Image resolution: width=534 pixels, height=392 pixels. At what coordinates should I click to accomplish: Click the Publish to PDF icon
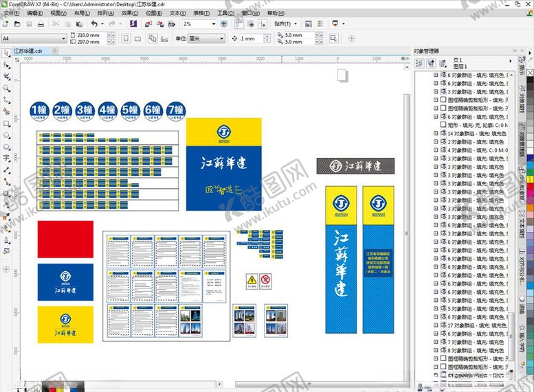tap(172, 24)
